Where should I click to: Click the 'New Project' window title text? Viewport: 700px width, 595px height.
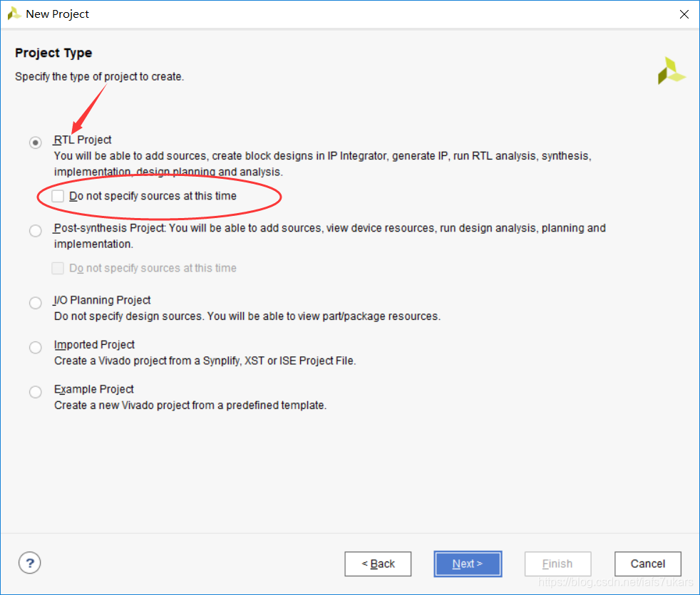tap(58, 14)
